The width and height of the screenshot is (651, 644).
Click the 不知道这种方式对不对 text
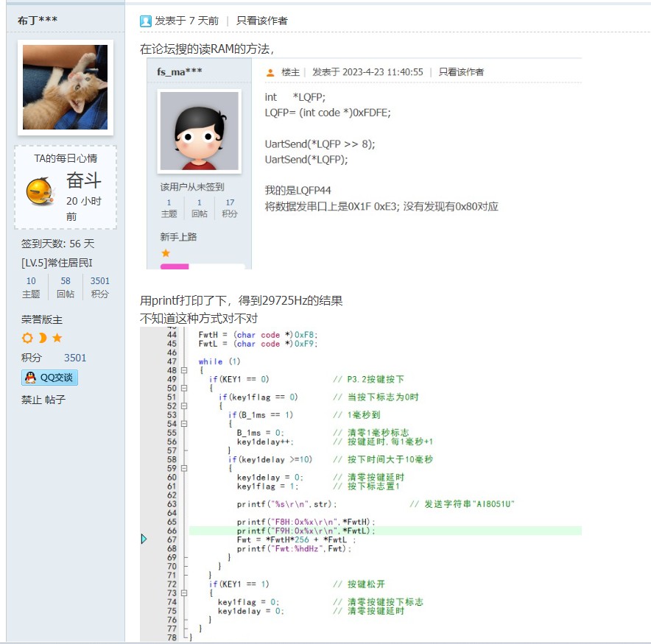pos(199,318)
